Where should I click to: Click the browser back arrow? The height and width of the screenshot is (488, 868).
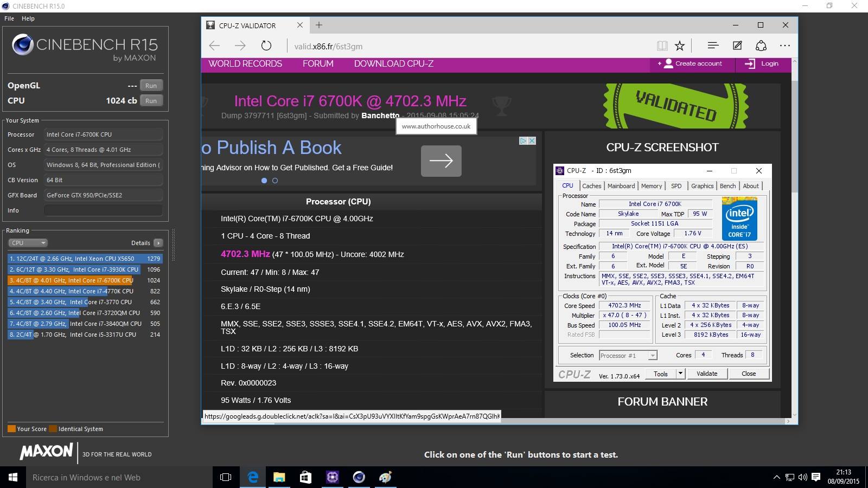click(214, 46)
